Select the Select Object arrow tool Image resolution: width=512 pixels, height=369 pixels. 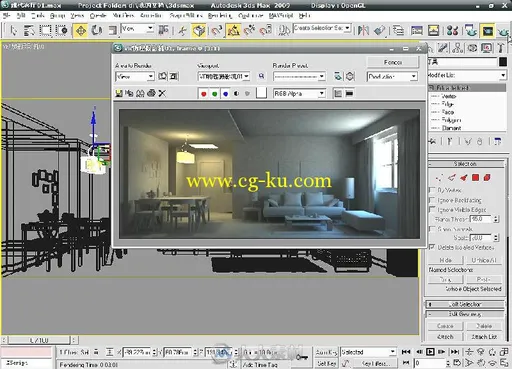tap(13, 30)
